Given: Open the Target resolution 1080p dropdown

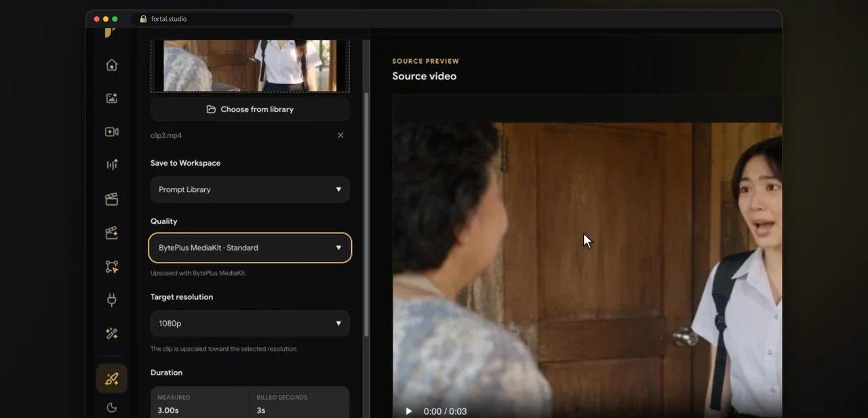Looking at the screenshot, I should pos(250,324).
